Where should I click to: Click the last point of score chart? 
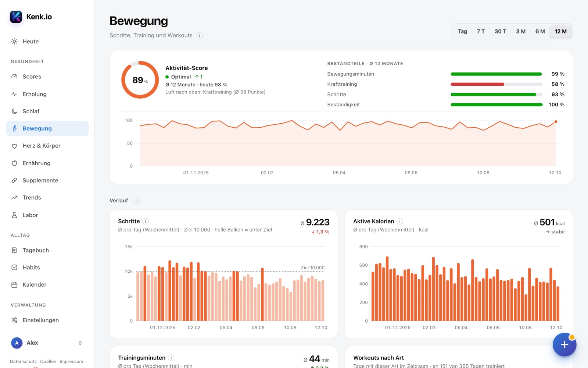click(556, 122)
